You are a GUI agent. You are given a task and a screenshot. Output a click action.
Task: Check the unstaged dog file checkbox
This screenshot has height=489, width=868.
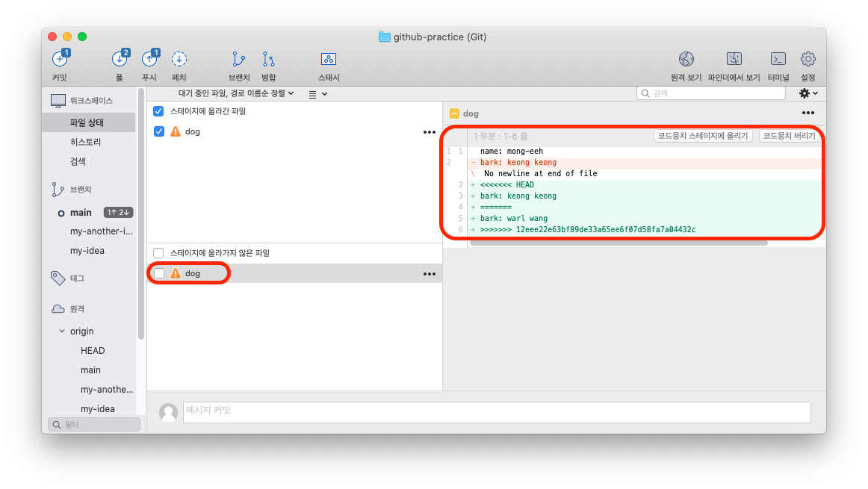pos(159,273)
